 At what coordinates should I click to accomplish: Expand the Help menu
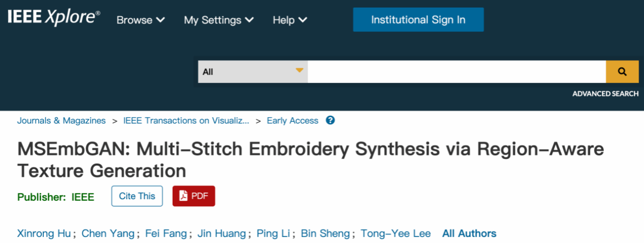[289, 20]
